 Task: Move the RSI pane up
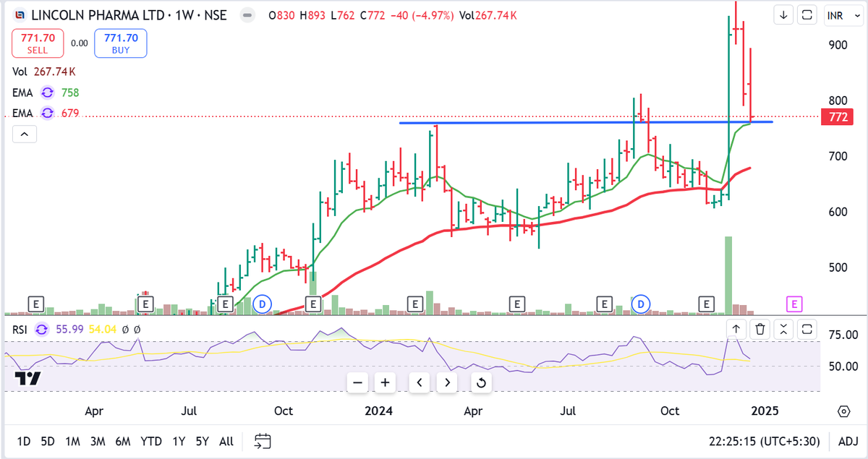tap(736, 329)
